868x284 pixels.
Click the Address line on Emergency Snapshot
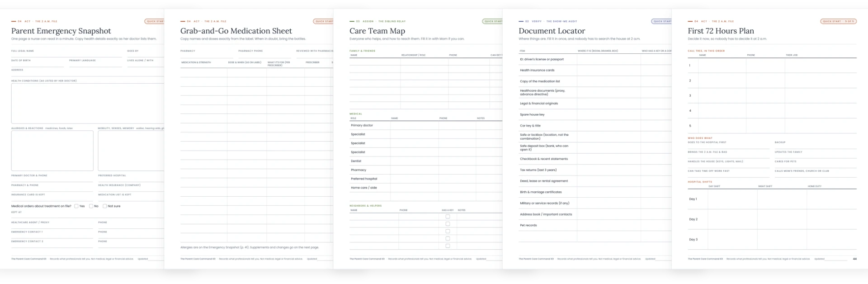click(x=88, y=72)
